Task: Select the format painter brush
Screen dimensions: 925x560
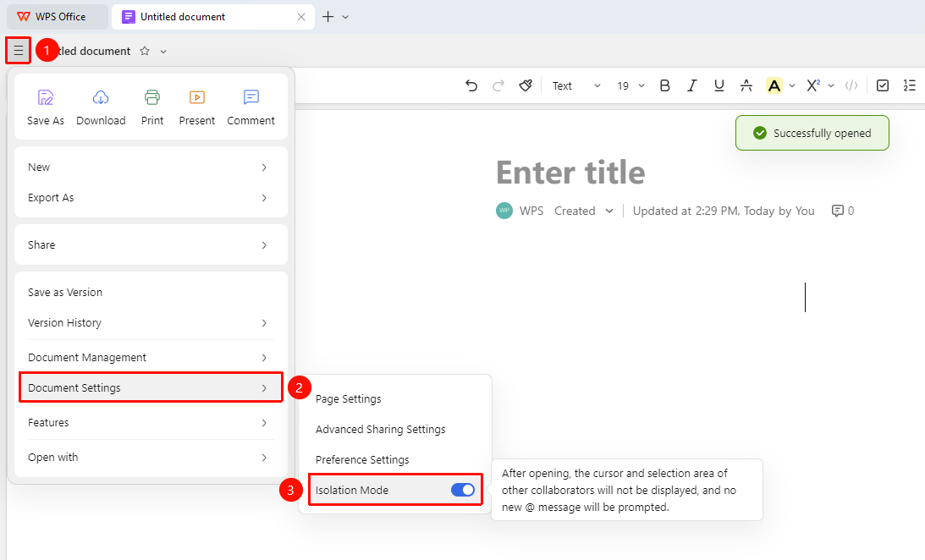Action: [526, 86]
